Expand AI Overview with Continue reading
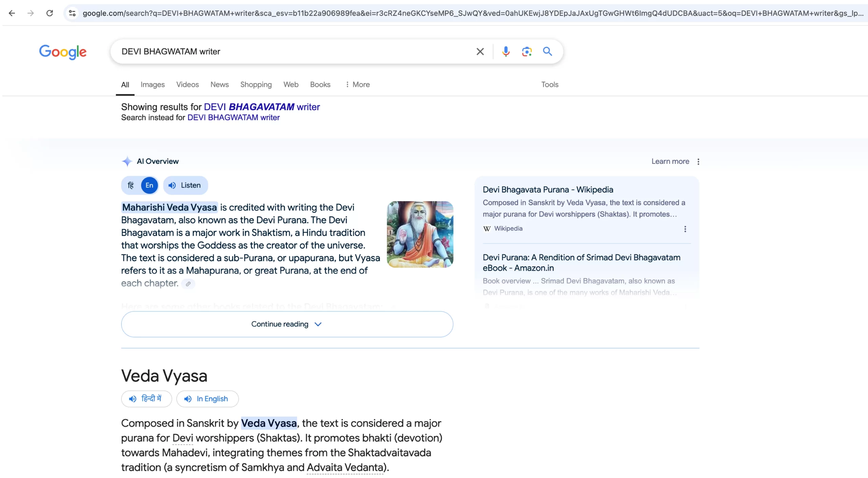The image size is (868, 478). coord(287,324)
